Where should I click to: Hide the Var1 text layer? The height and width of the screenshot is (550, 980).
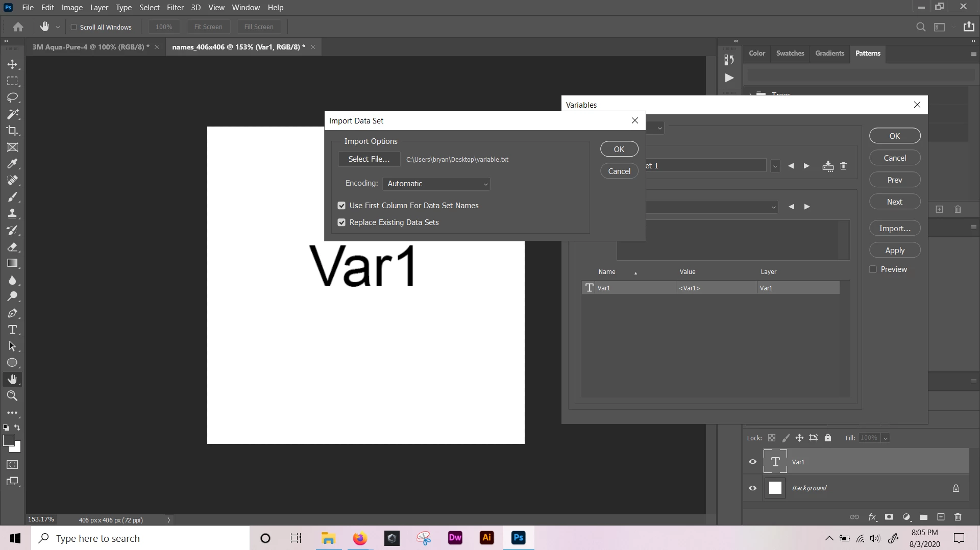pos(752,462)
